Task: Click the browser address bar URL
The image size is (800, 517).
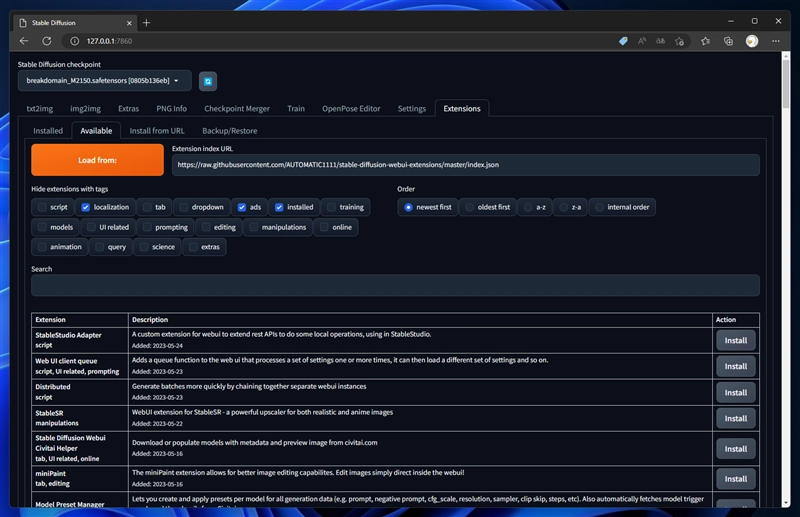Action: tap(109, 41)
